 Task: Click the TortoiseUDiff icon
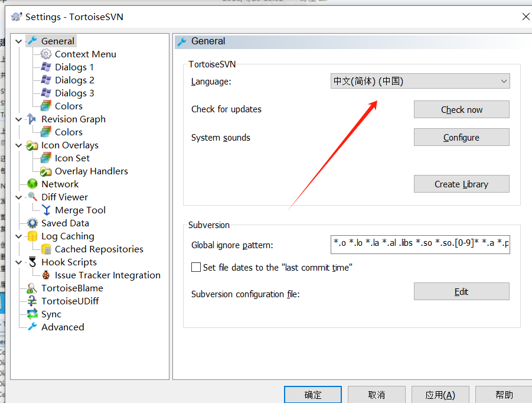pos(32,301)
